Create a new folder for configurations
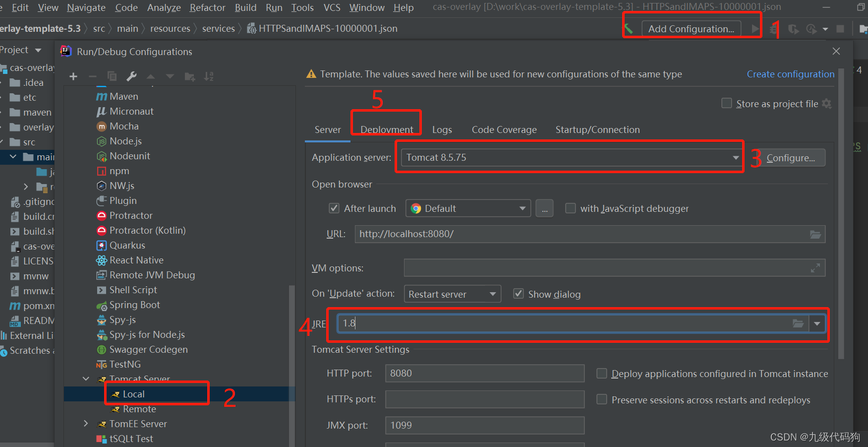 189,76
